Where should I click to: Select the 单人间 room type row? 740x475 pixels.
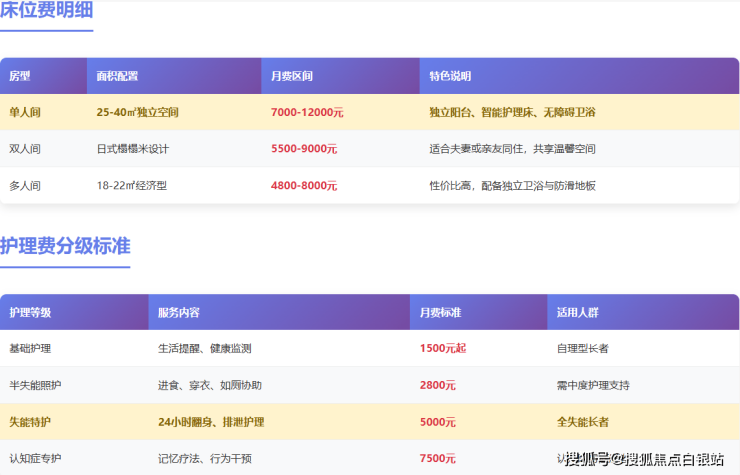(370, 112)
